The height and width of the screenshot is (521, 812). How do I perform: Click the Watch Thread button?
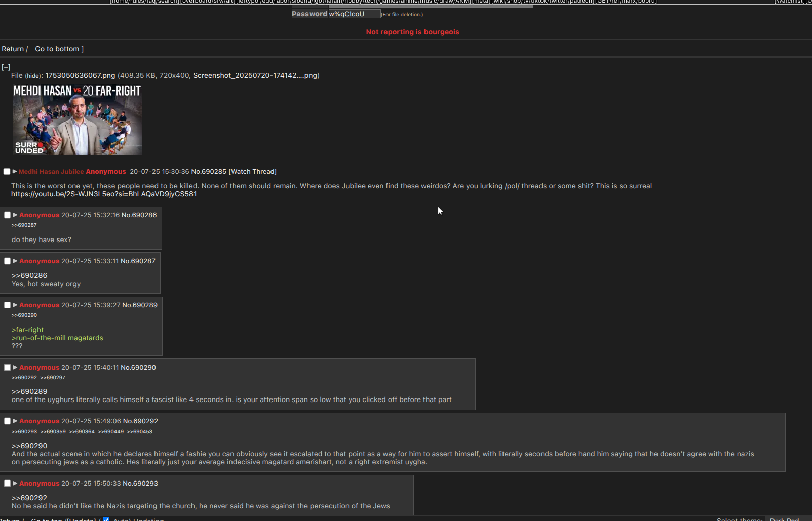tap(253, 171)
